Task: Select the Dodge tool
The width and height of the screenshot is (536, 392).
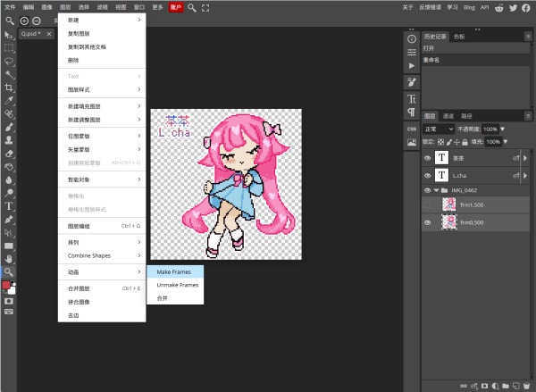Action: (9, 193)
